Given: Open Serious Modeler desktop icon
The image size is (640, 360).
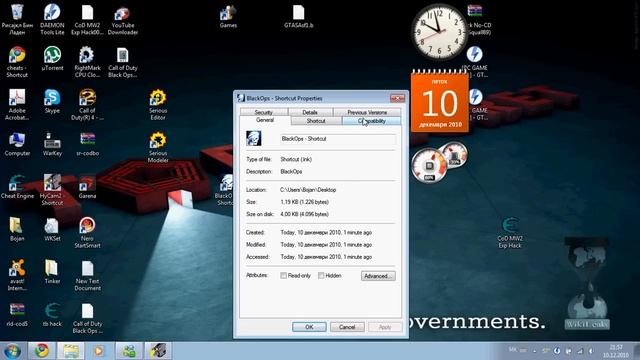Looking at the screenshot, I should coord(158,147).
